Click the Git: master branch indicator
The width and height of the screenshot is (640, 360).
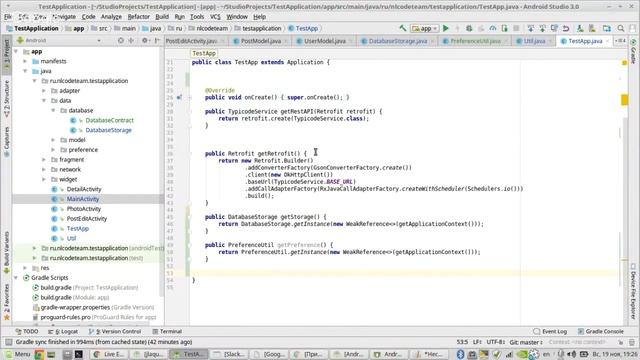point(526,342)
